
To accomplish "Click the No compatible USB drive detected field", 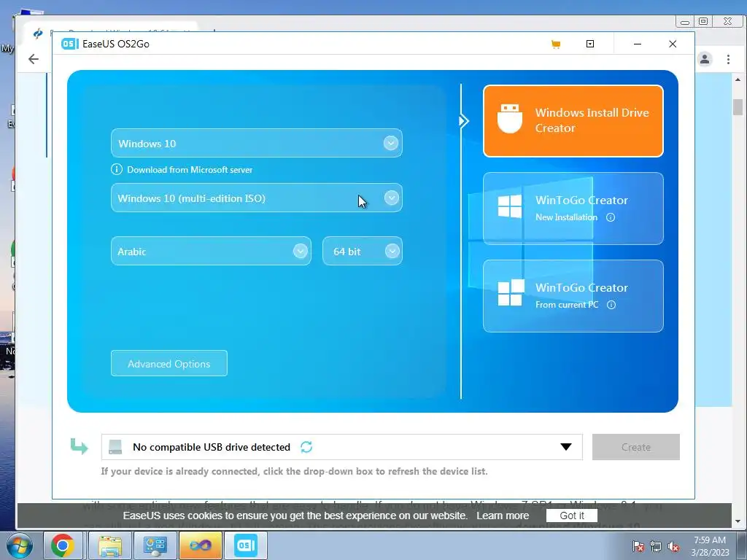I will click(341, 447).
